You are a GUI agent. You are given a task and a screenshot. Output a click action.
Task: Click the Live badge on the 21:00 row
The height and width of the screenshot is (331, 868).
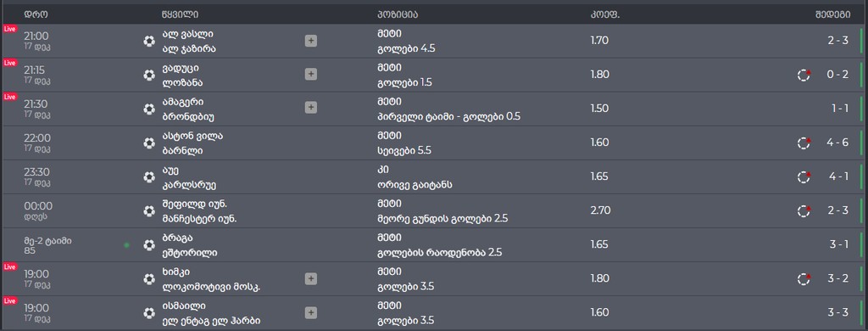tap(10, 28)
